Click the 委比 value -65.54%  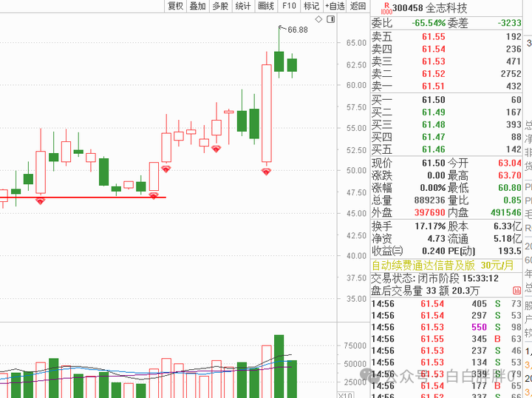click(429, 23)
